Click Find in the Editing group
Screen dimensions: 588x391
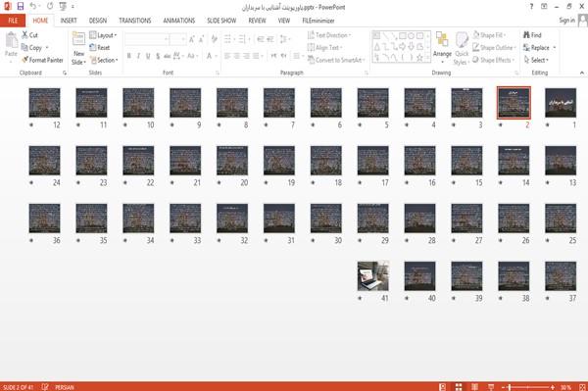pos(532,35)
